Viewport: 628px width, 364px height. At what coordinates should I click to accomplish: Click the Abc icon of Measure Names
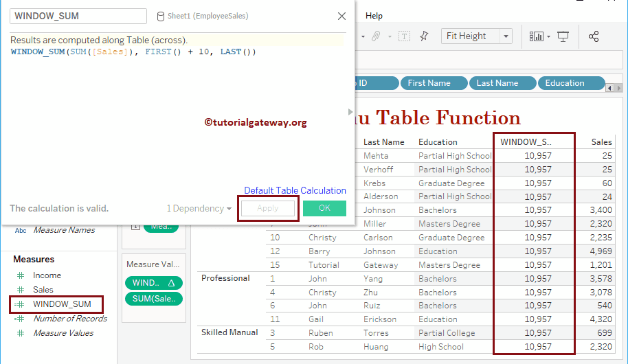tap(21, 230)
